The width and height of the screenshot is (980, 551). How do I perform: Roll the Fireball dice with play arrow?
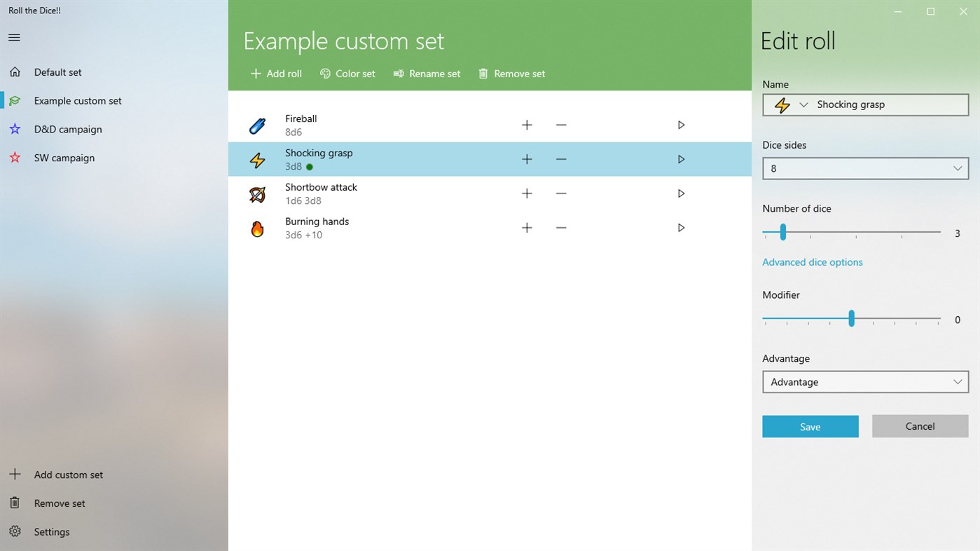(681, 125)
